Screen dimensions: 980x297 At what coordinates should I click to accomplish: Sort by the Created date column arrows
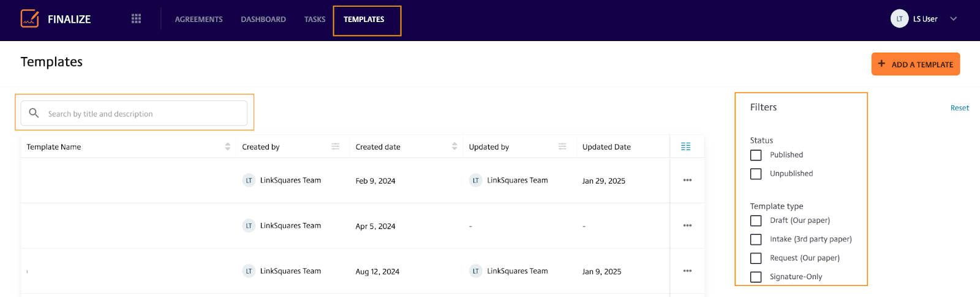[454, 146]
